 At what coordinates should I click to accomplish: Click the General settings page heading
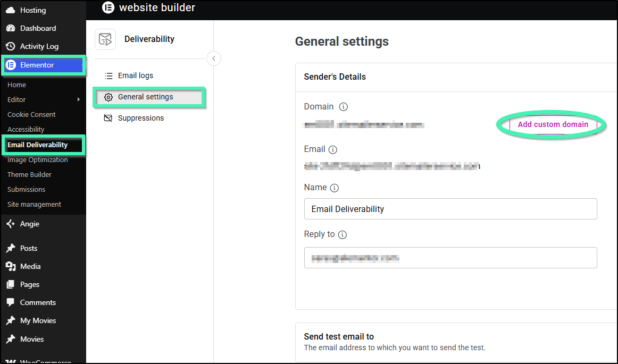[342, 41]
